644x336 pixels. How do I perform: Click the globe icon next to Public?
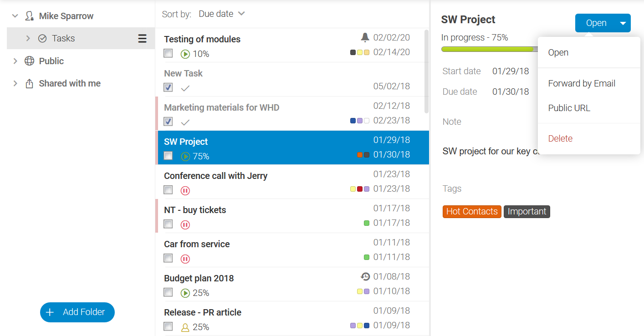[29, 61]
